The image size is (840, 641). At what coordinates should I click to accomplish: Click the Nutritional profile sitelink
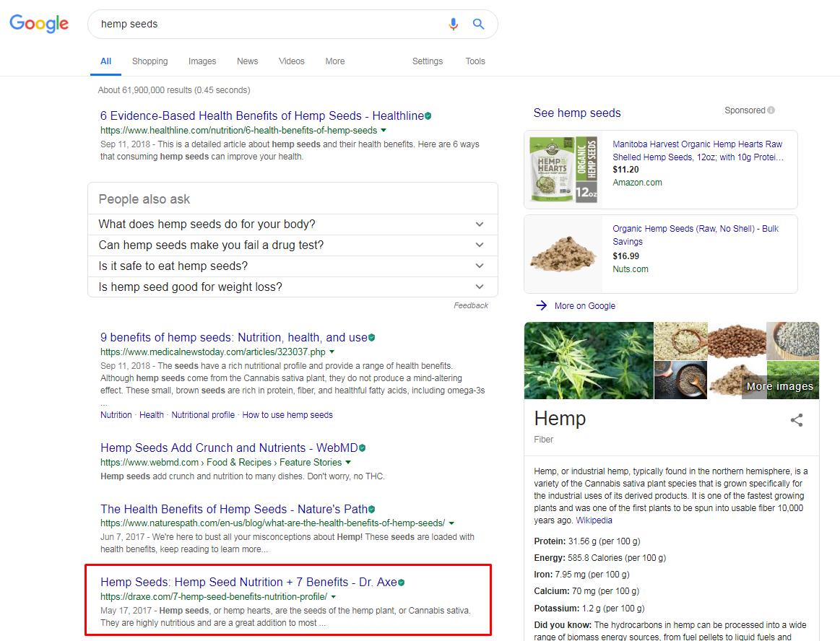(x=203, y=415)
